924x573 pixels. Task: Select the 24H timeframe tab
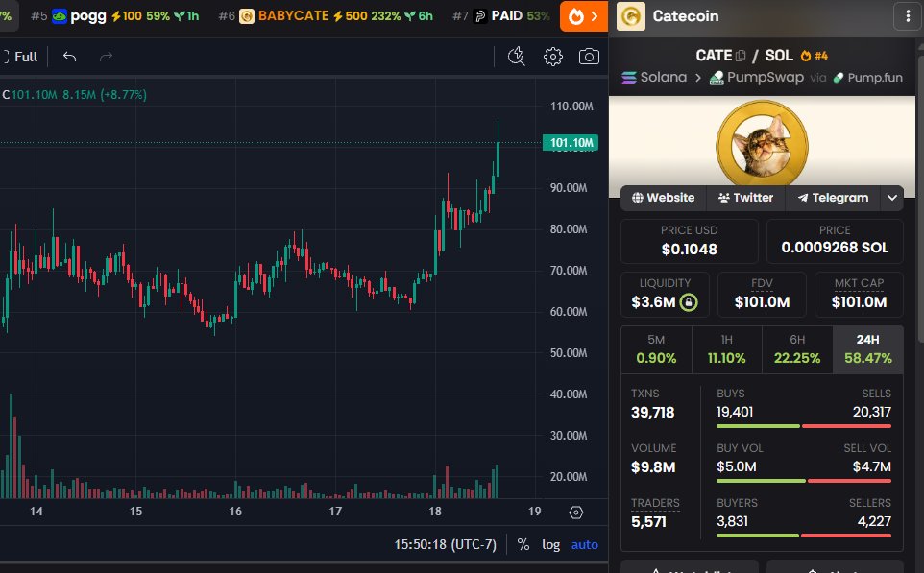pos(868,349)
